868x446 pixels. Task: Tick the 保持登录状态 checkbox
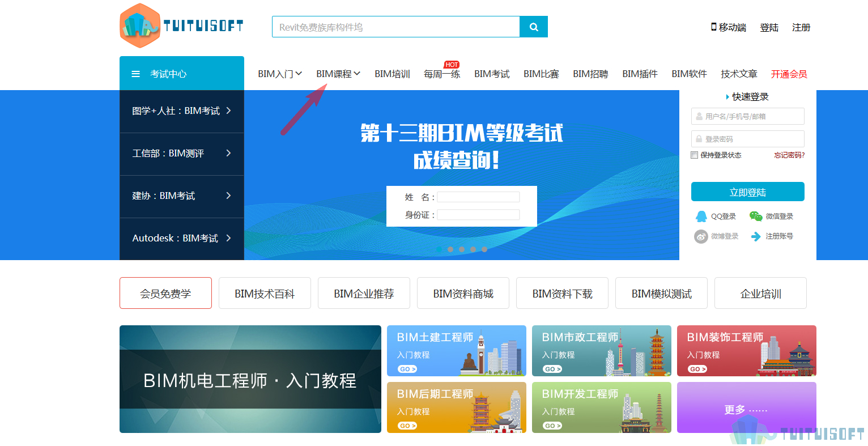695,155
